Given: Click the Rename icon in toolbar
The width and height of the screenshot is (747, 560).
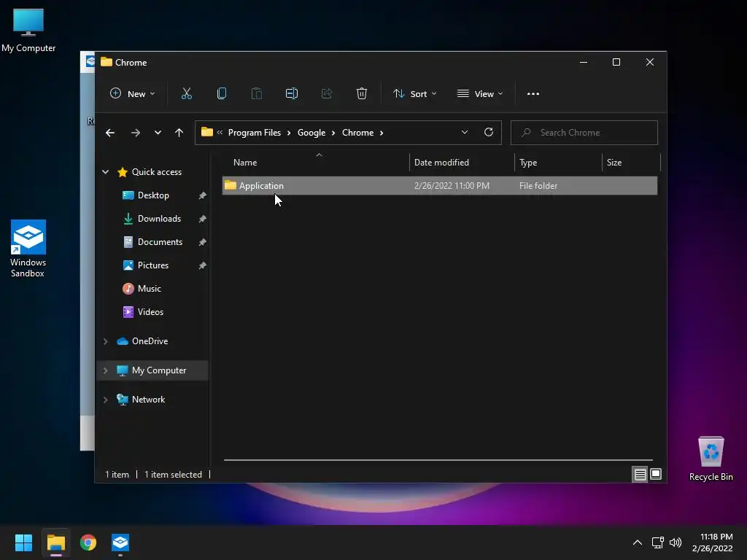Looking at the screenshot, I should point(292,94).
